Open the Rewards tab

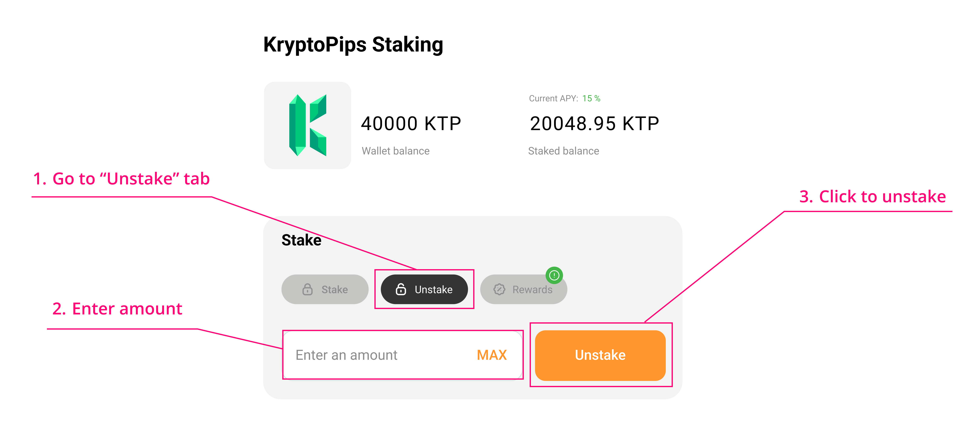[523, 290]
